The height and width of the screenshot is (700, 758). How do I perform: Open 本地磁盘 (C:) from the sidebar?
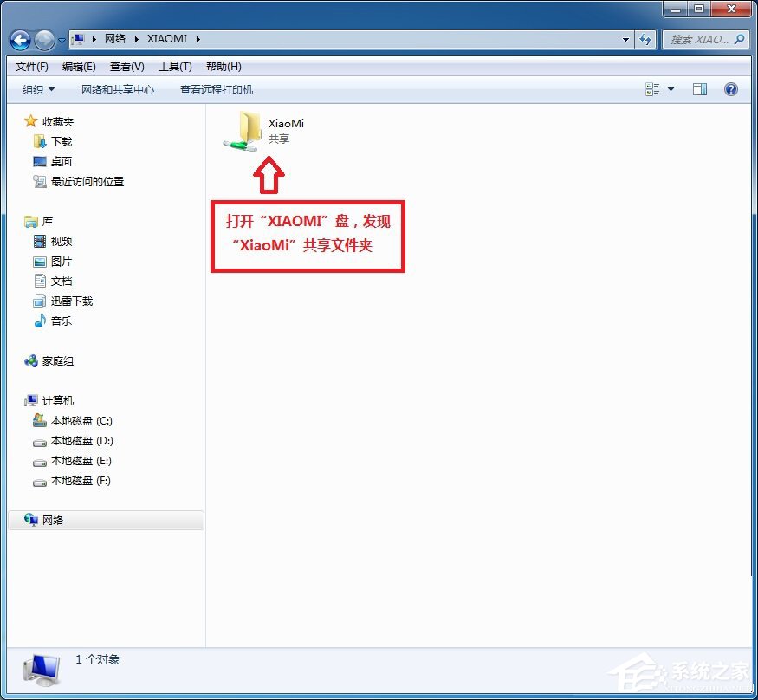point(80,421)
